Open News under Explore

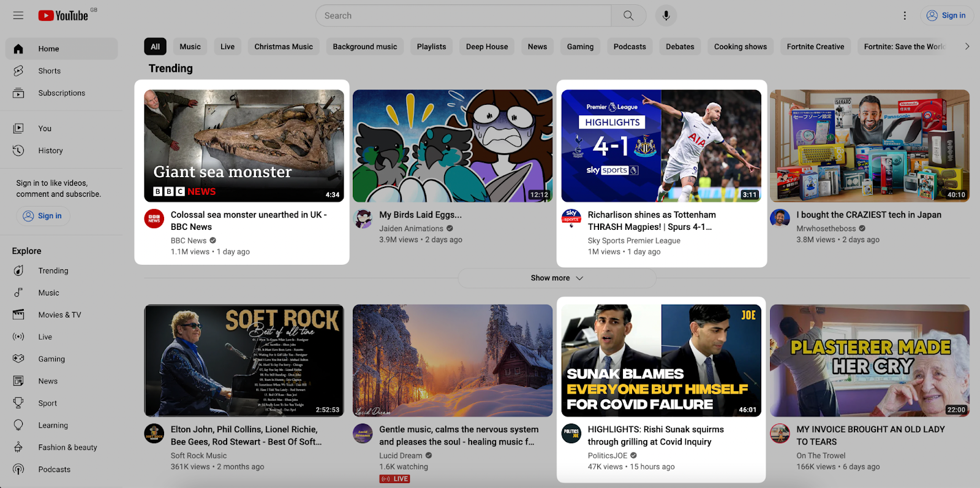pos(61,381)
